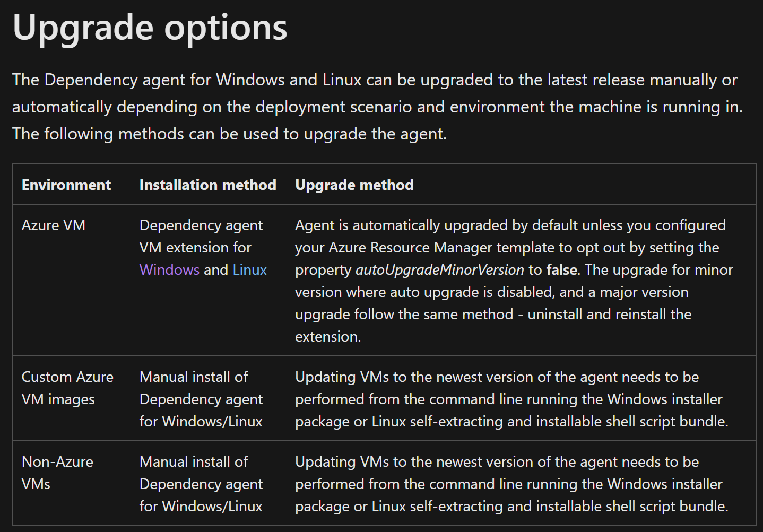This screenshot has height=532, width=763.
Task: Click the intro paragraph about Dependency agent
Action: point(377,107)
